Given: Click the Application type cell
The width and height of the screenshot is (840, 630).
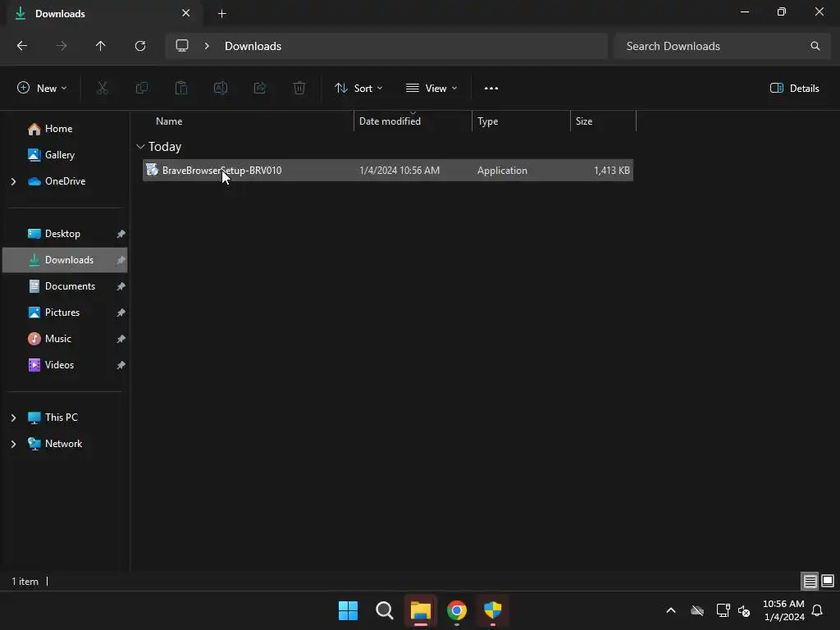Looking at the screenshot, I should pyautogui.click(x=502, y=171).
